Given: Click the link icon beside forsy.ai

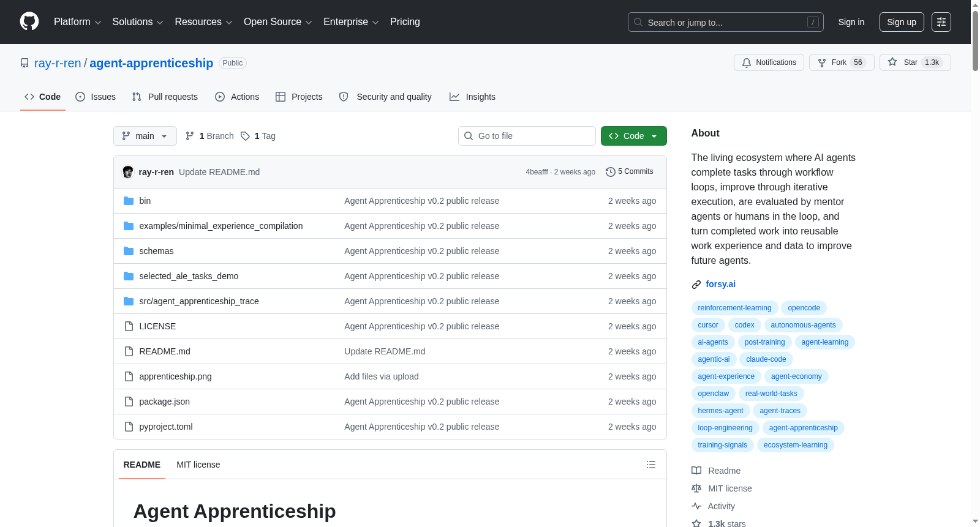Looking at the screenshot, I should [696, 285].
